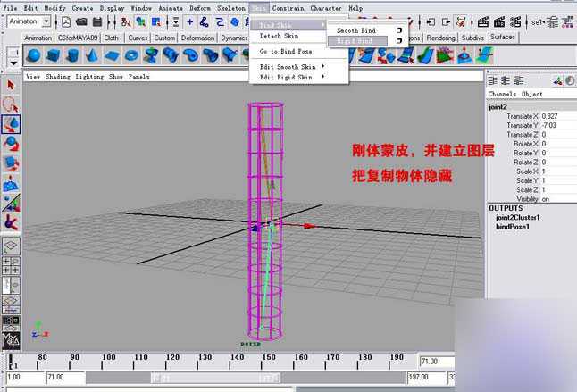Viewport: 577px width, 392px height.
Task: Edit current time field showing 71.00
Action: (x=437, y=362)
